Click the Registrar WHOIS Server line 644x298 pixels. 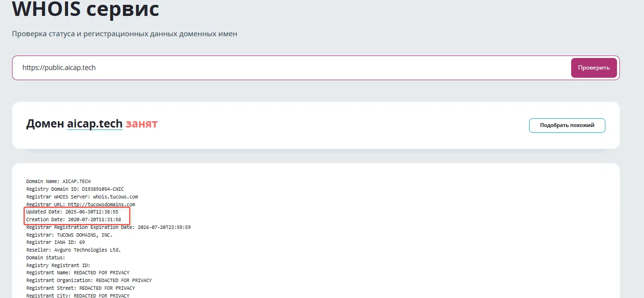click(82, 197)
